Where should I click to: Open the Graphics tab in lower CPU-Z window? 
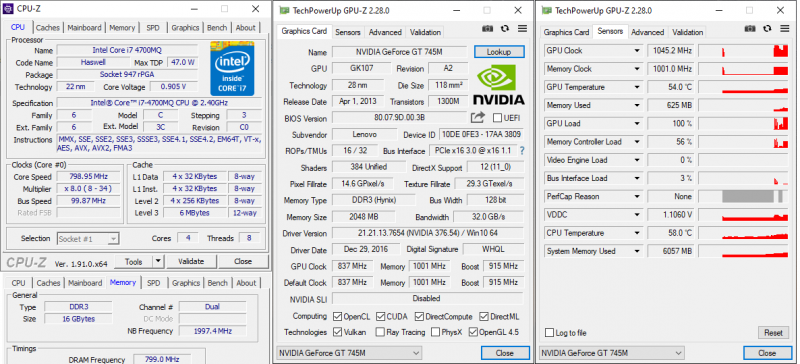(186, 283)
